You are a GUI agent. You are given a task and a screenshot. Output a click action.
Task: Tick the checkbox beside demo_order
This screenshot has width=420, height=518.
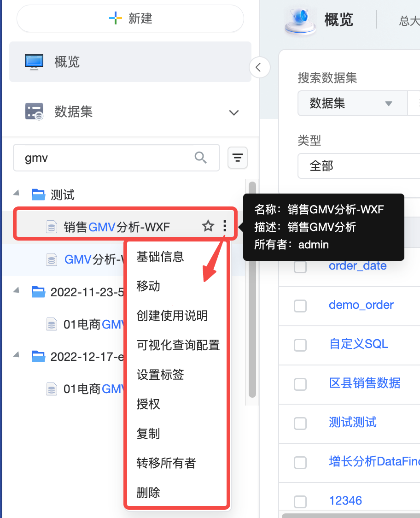300,306
